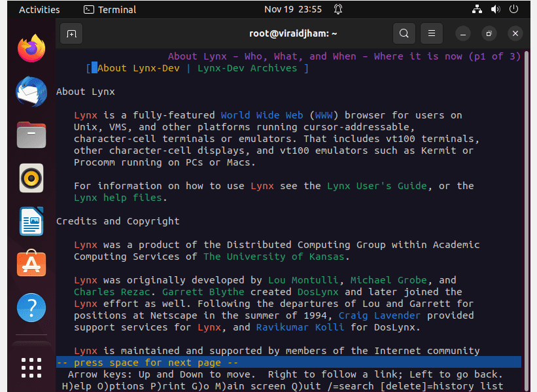The width and height of the screenshot is (537, 392).
Task: Open the Ravikumar Kolli link
Action: pyautogui.click(x=300, y=327)
